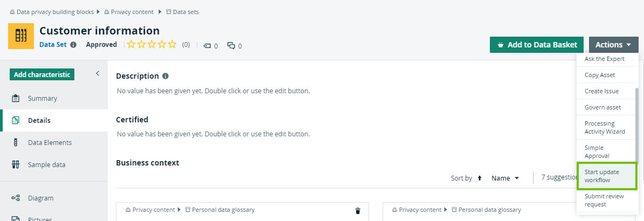Viewport: 644px width, 221px height.
Task: Click the Description info icon
Action: coord(165,76)
